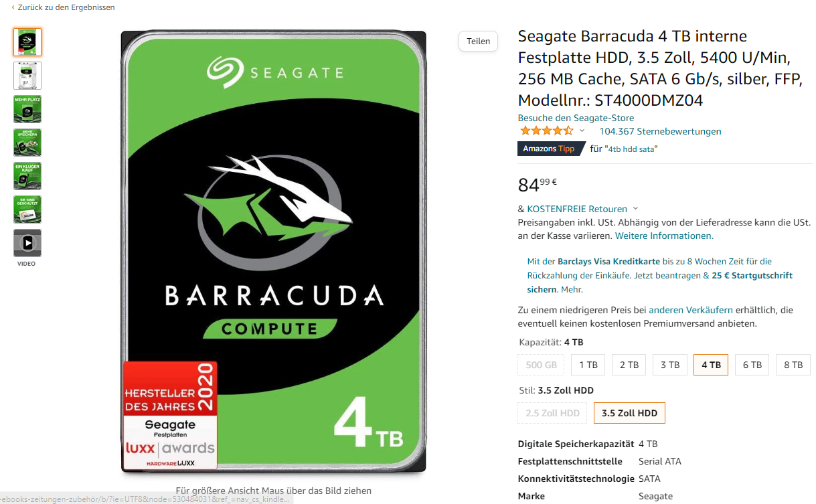The image size is (816, 504).
Task: Choose the 1 TB capacity option
Action: [588, 365]
